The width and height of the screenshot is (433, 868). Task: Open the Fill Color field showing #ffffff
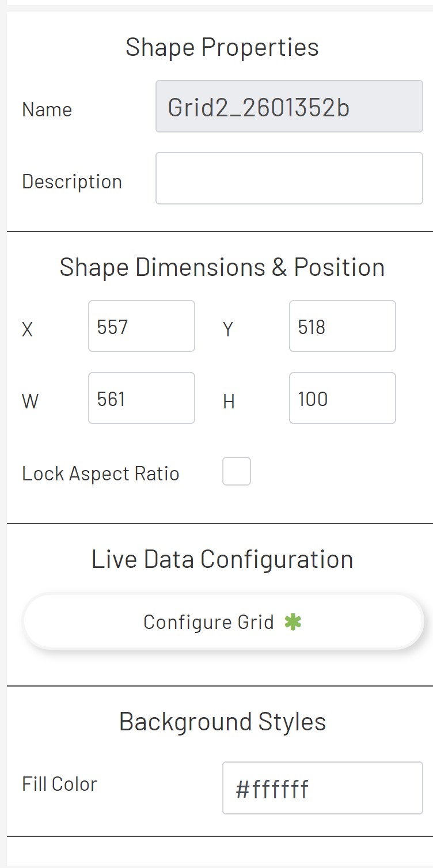pyautogui.click(x=321, y=789)
